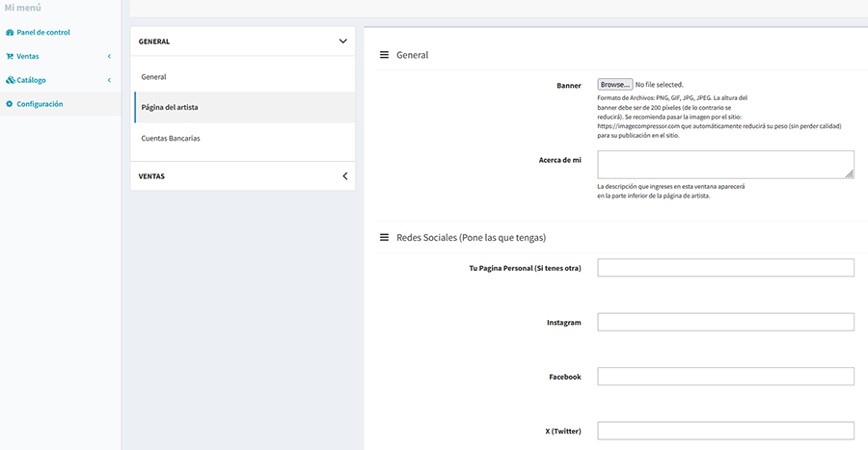Click the Facebook input field

pyautogui.click(x=725, y=377)
